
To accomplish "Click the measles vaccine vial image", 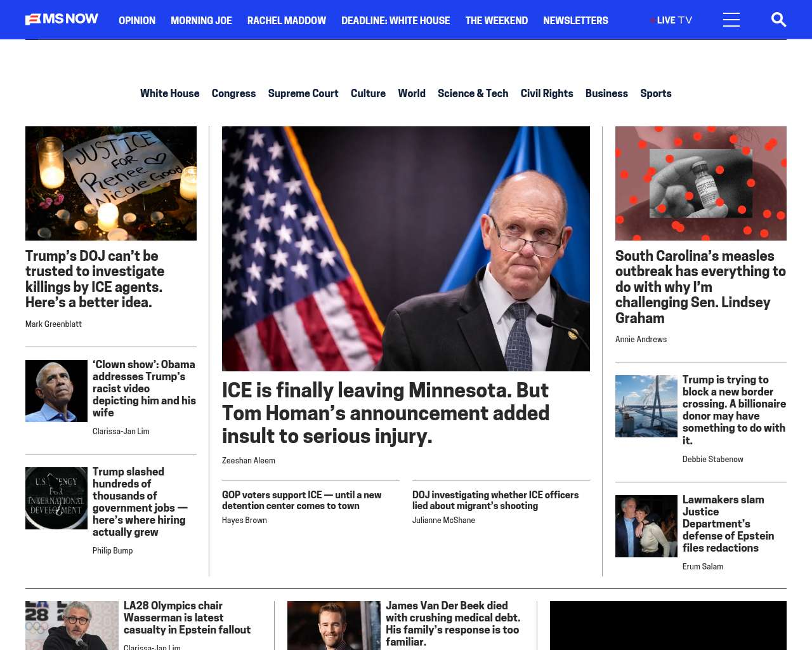I will [701, 183].
